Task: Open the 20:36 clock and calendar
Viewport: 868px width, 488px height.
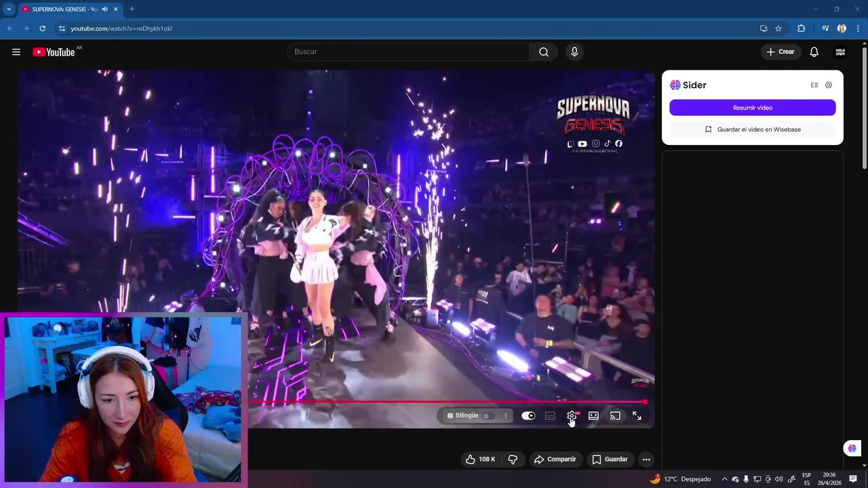Action: click(x=829, y=479)
